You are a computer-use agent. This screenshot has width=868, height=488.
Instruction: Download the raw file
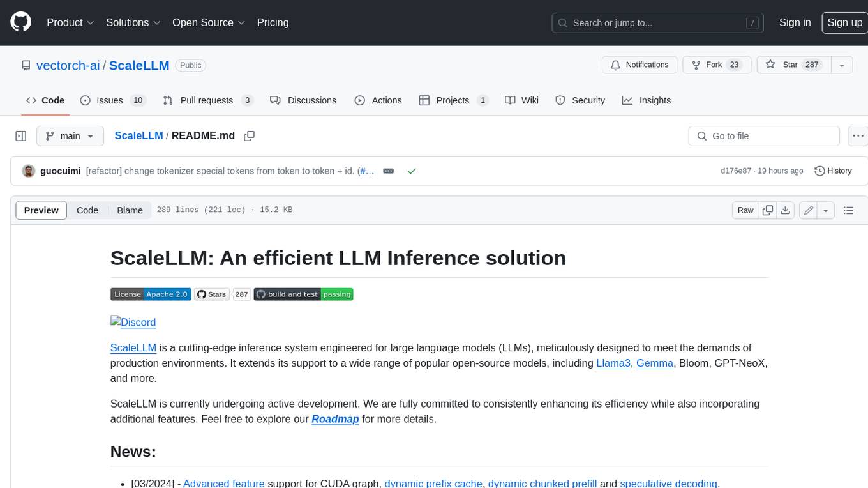(x=786, y=210)
